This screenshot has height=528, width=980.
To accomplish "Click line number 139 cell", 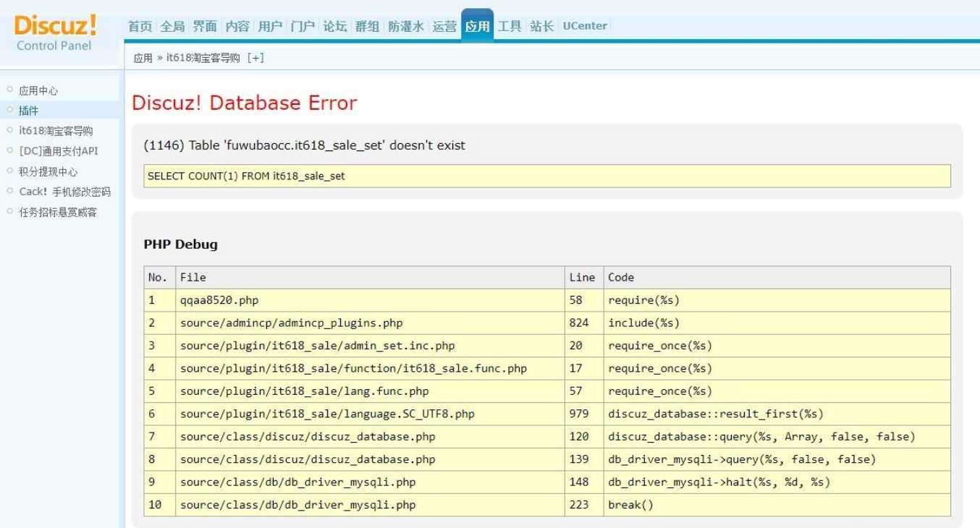I will point(584,459).
